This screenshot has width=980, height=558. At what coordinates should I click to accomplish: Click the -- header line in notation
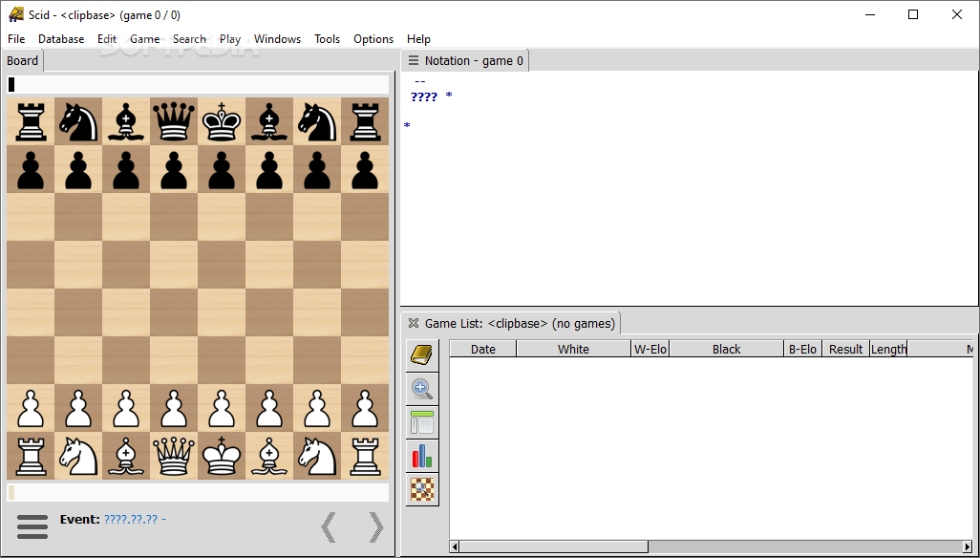point(420,81)
